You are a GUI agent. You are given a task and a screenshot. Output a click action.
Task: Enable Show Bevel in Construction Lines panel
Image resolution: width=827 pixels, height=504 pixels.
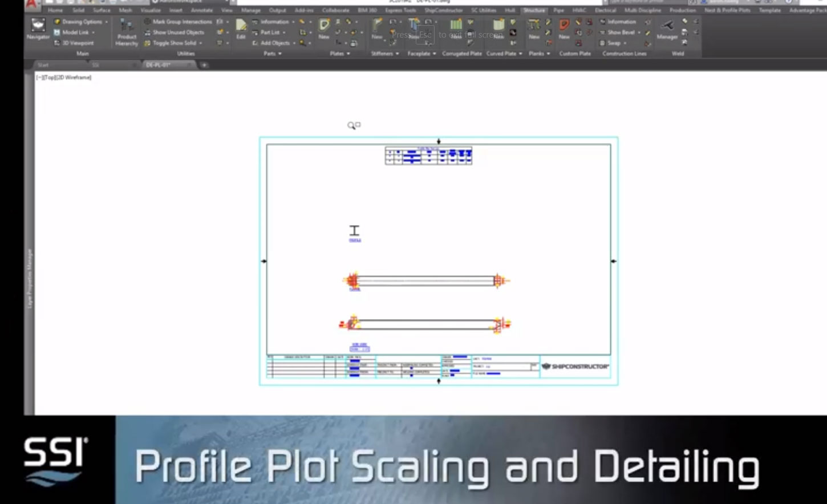pyautogui.click(x=620, y=32)
